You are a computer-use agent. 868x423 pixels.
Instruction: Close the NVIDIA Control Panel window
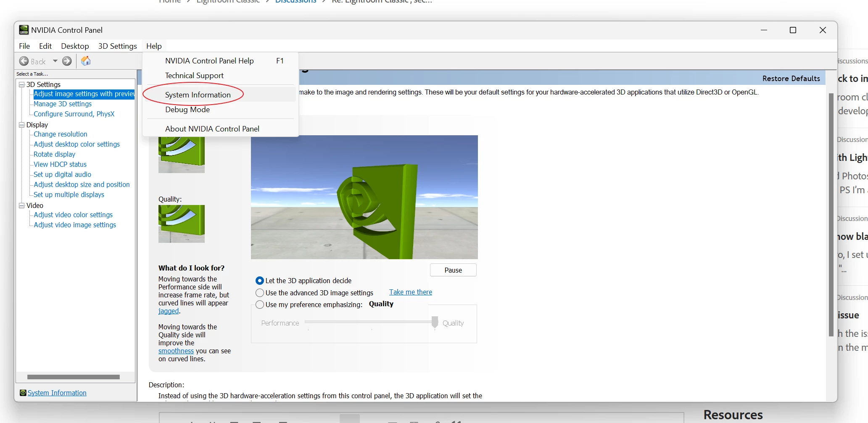pos(823,30)
